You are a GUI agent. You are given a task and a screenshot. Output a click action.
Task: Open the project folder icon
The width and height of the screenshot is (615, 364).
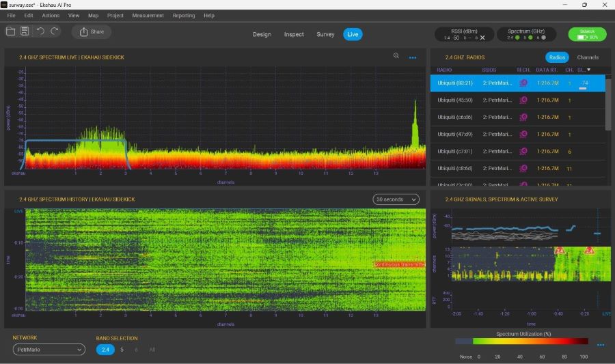tap(10, 31)
